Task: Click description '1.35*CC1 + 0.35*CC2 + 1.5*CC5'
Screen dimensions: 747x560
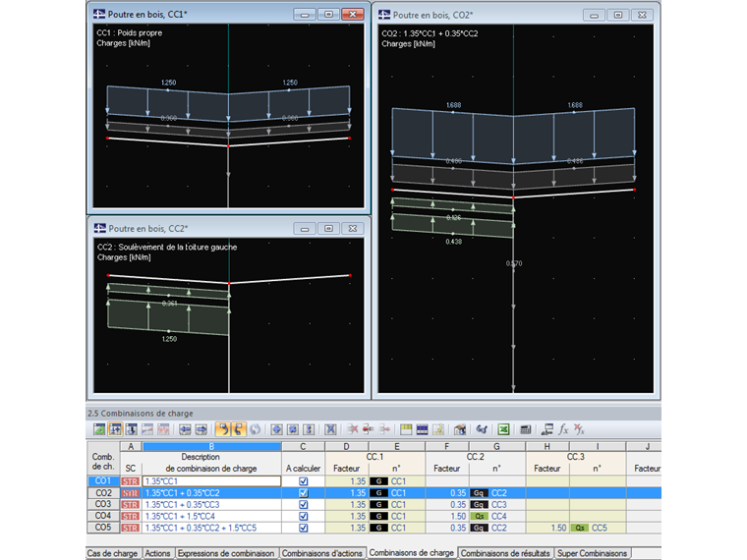Action: [x=211, y=528]
